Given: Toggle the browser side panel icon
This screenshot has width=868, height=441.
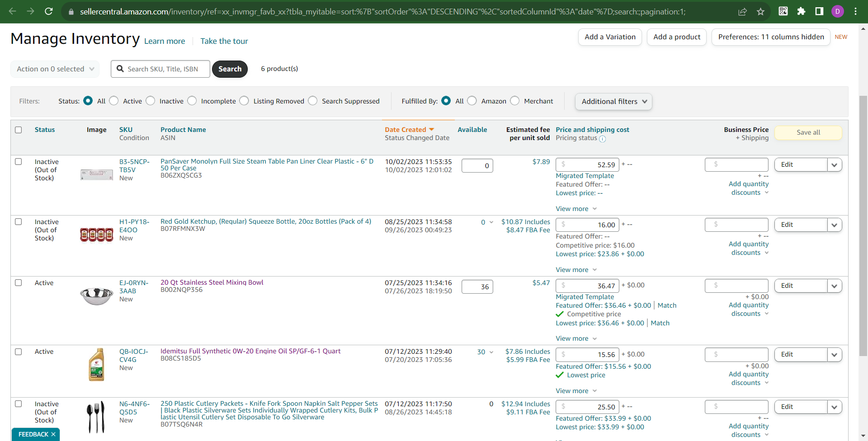Looking at the screenshot, I should click(x=819, y=11).
